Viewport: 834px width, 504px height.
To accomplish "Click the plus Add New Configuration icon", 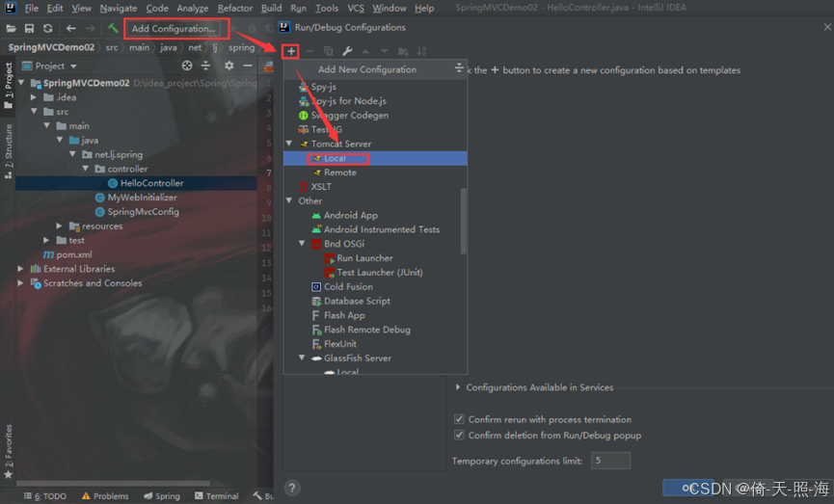I will [x=291, y=51].
